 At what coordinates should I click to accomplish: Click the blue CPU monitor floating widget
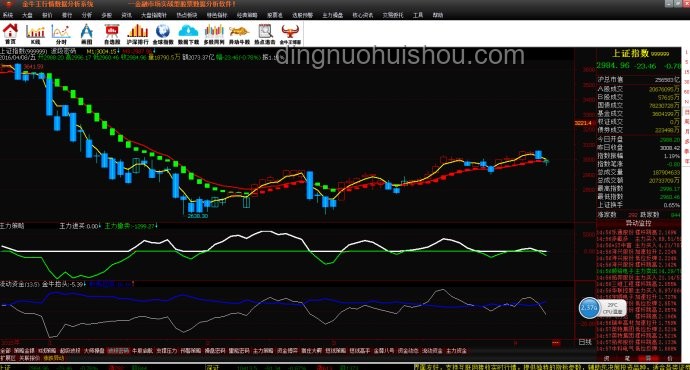[602, 308]
